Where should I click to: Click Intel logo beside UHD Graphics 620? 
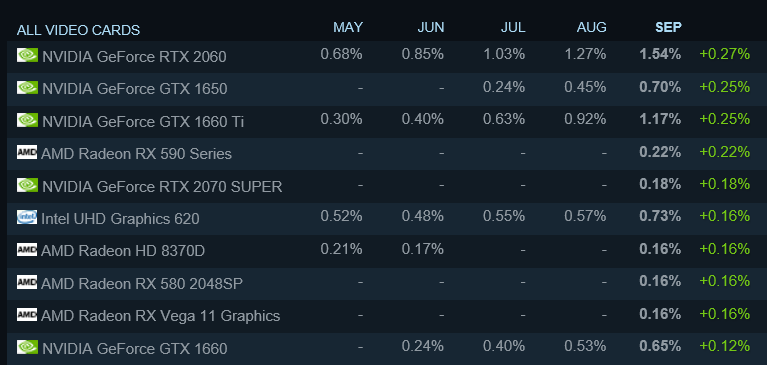tap(27, 217)
